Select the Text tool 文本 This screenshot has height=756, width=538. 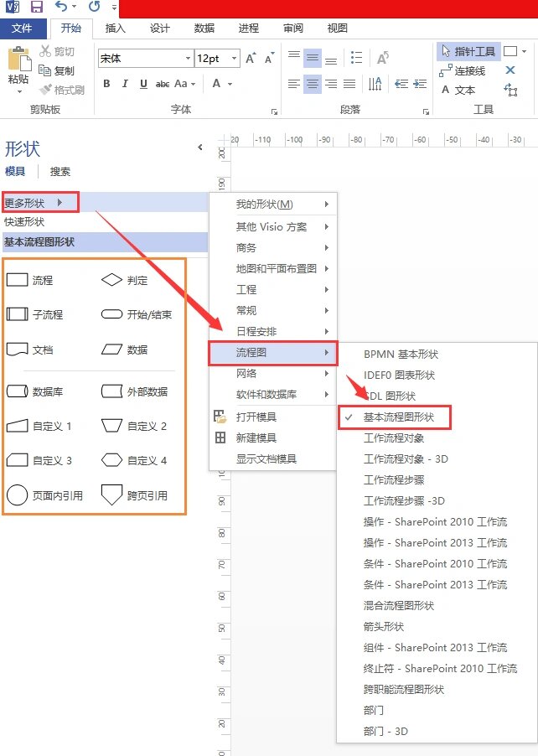(x=458, y=90)
